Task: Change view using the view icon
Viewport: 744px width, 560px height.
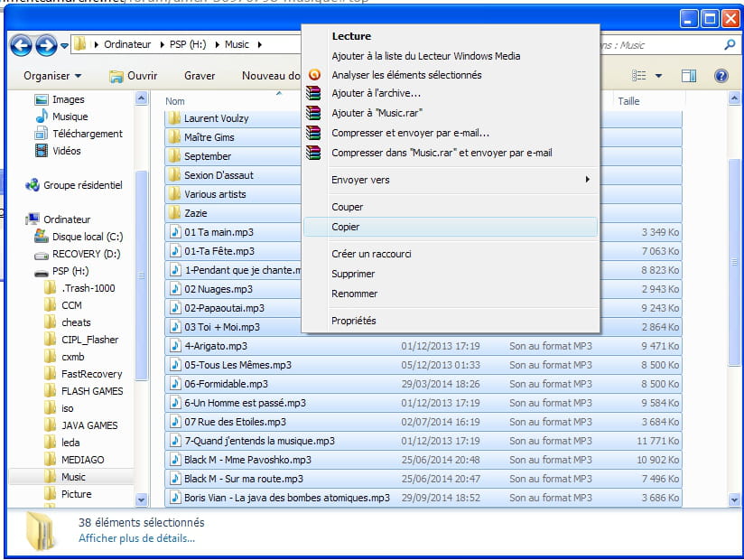Action: pyautogui.click(x=638, y=76)
